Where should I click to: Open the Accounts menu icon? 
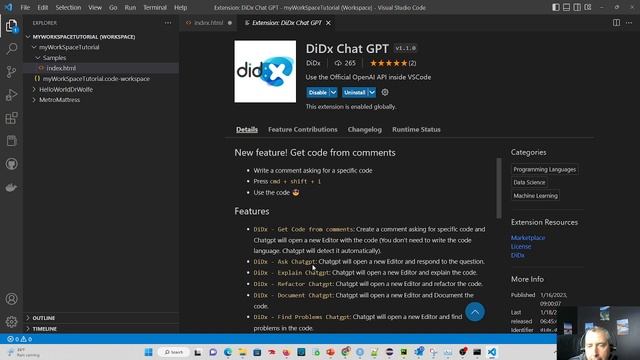point(11,299)
